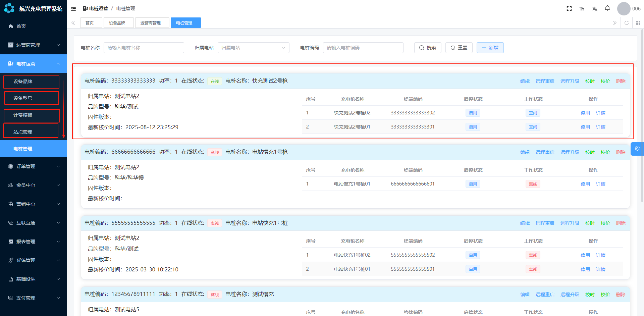
Task: Select 计费模板 in the sidebar
Action: (23, 115)
